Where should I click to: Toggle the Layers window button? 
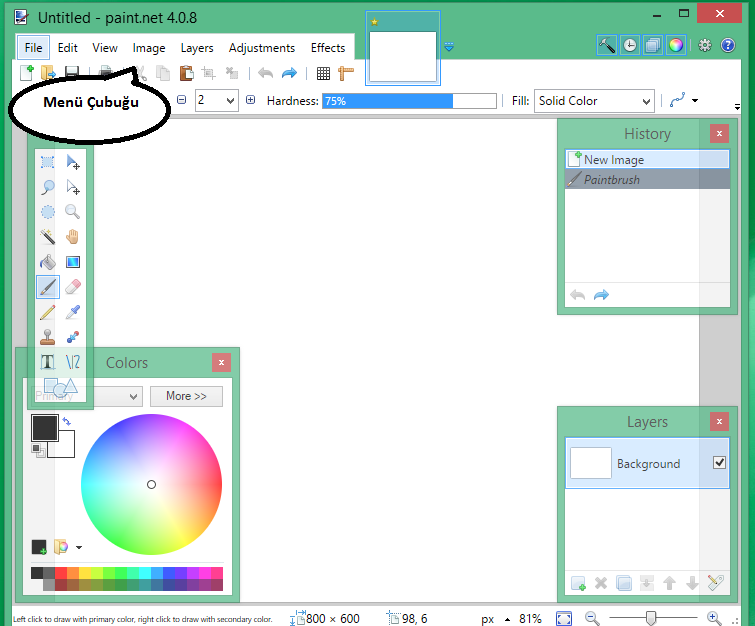[653, 45]
